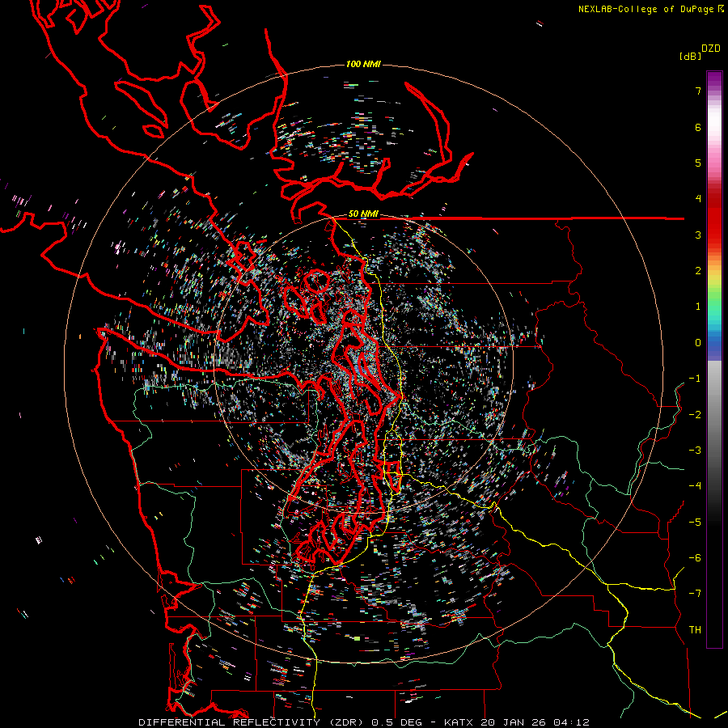Click the 0 value on the color scale
This screenshot has width=728, height=728.
[698, 343]
